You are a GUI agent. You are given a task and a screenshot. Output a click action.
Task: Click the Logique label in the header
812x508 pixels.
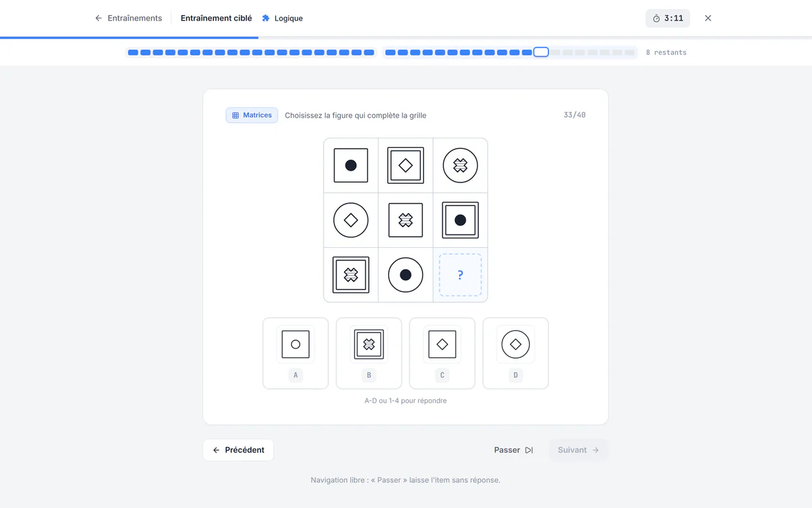click(x=288, y=18)
